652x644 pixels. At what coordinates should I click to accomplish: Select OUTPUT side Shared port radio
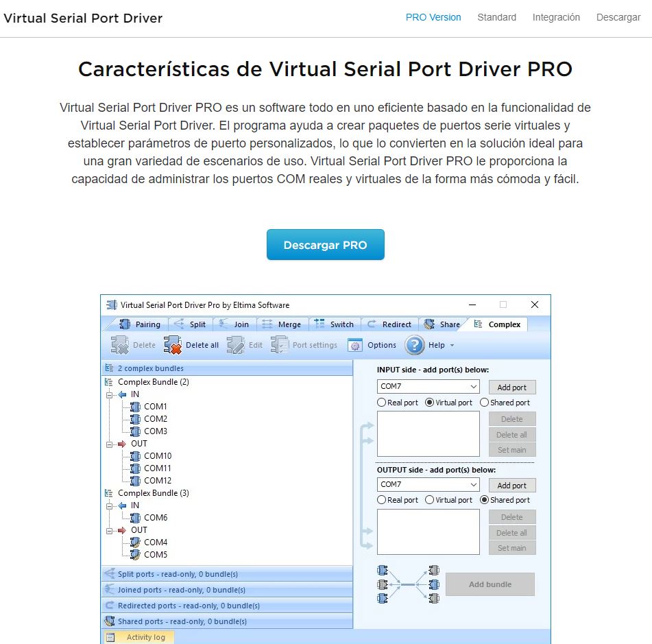pos(484,500)
